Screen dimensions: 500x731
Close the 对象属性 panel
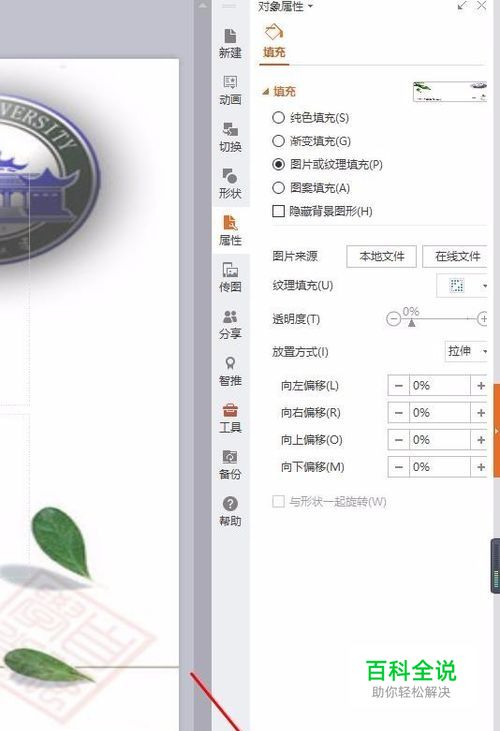(482, 6)
